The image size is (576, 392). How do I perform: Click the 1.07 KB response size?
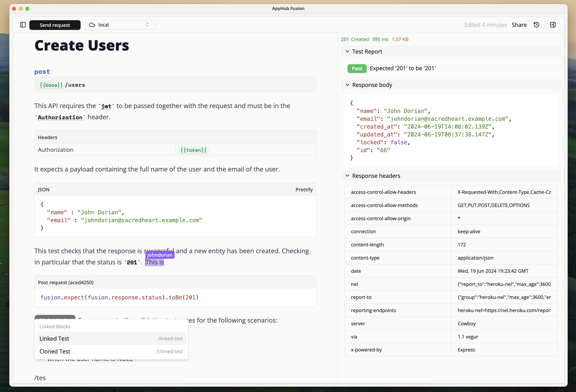click(400, 39)
